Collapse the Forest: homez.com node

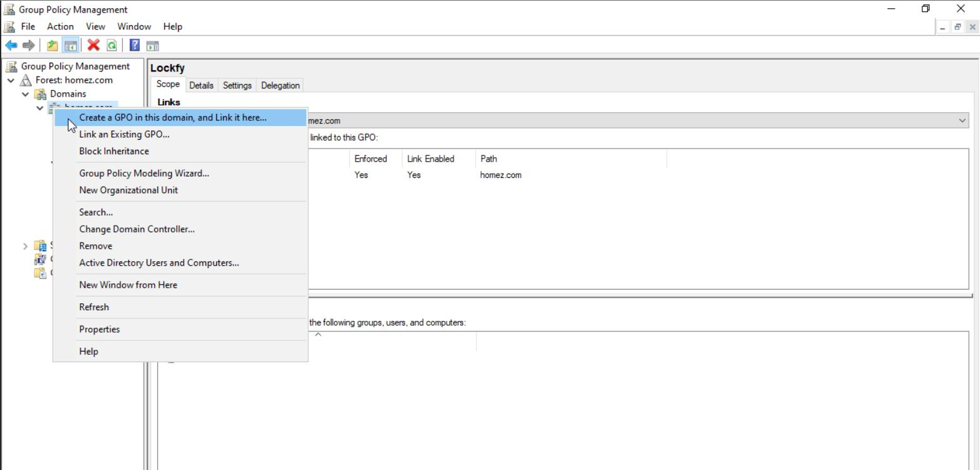pyautogui.click(x=11, y=80)
